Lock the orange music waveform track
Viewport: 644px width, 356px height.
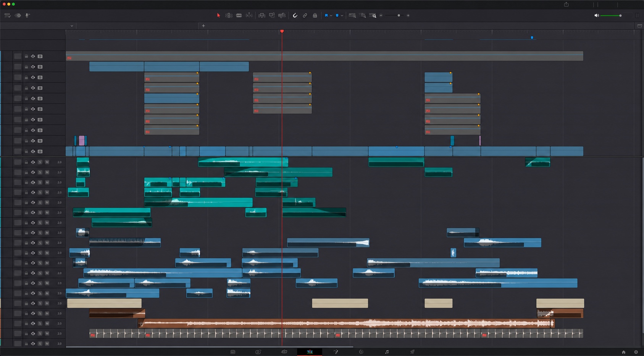pos(26,323)
